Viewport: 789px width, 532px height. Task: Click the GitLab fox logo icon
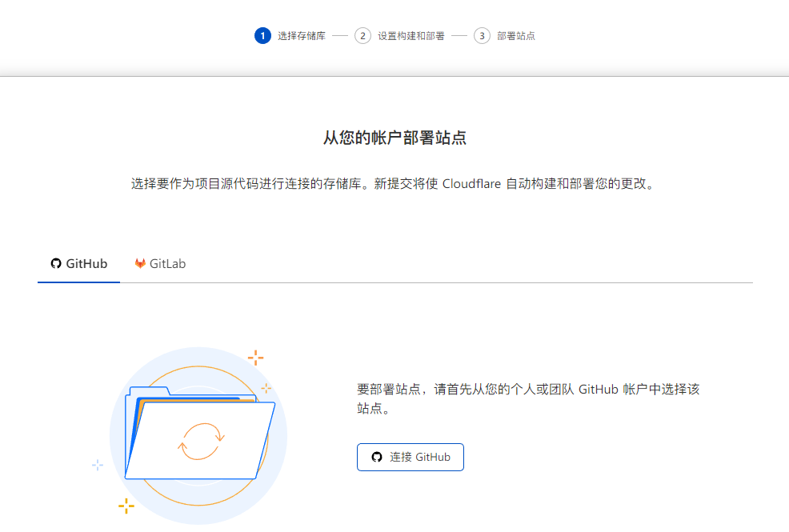140,264
